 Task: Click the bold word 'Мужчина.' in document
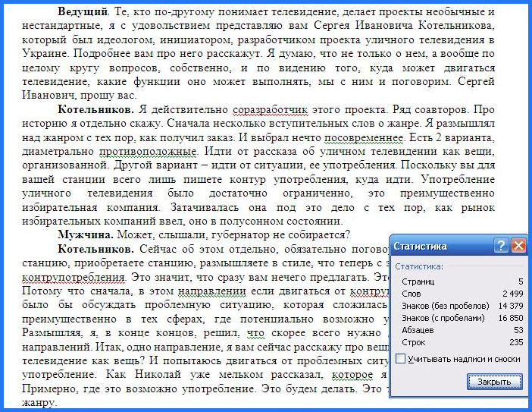(86, 234)
